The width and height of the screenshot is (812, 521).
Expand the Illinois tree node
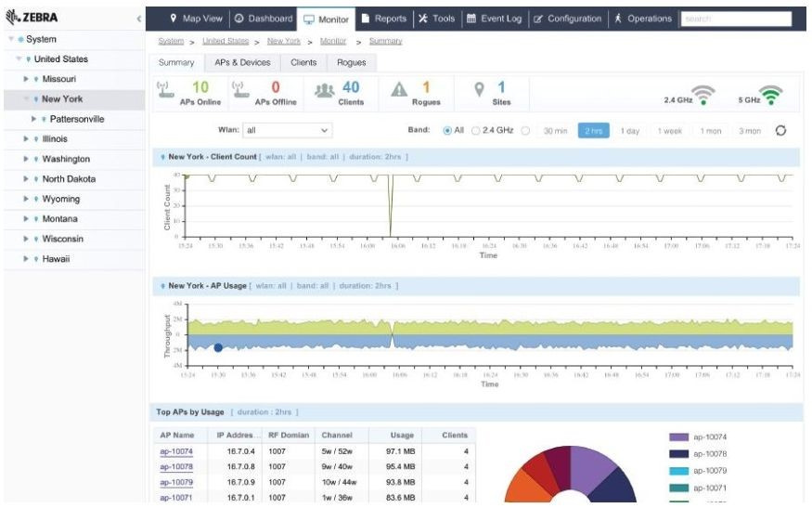(26, 139)
